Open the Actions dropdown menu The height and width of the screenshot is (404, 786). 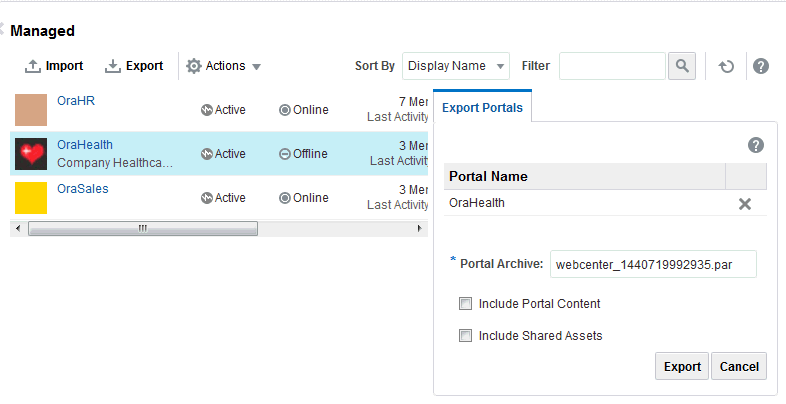(224, 66)
